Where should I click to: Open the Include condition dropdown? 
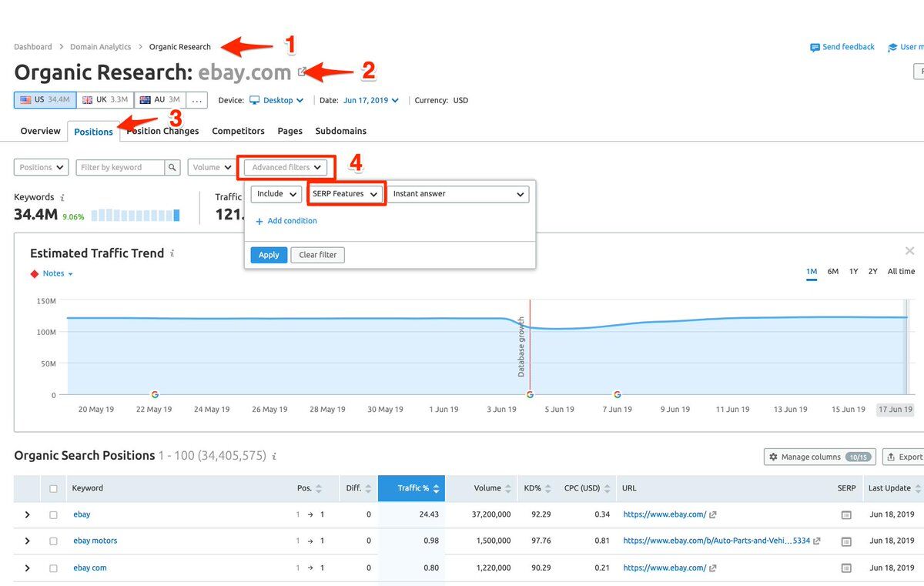(276, 194)
